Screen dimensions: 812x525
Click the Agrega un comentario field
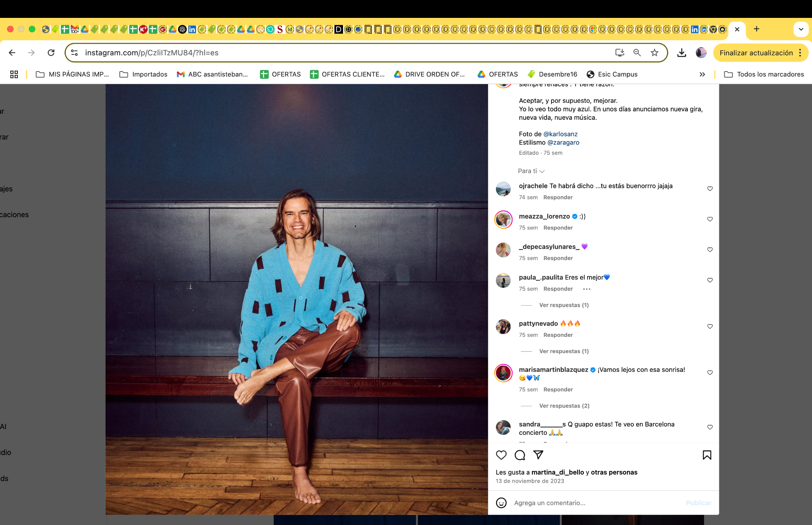coord(597,503)
